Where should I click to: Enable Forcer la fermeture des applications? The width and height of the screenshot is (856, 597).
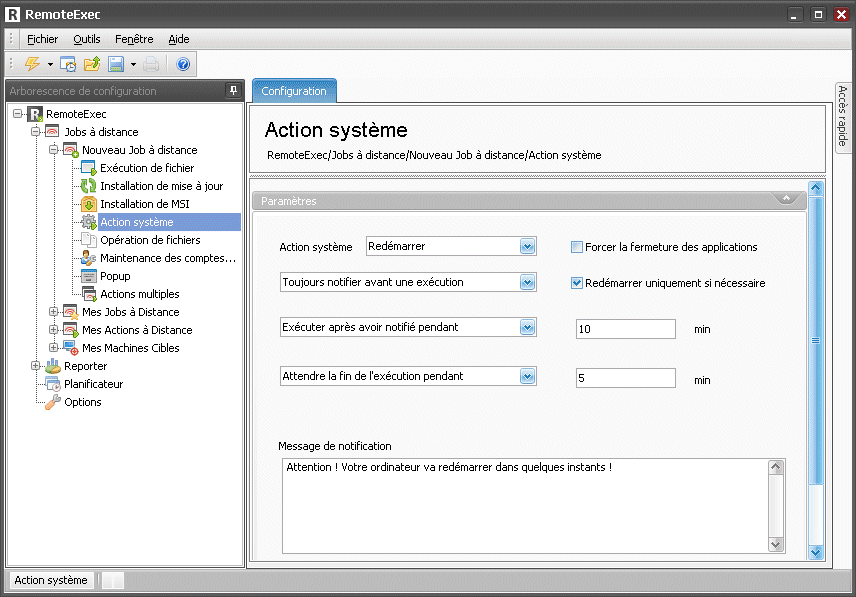(576, 247)
